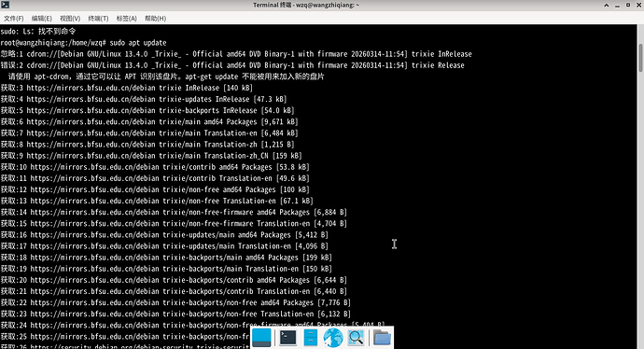Click the line '获取:4' trixie-updates InRelease
This screenshot has width=644, height=349.
(144, 99)
